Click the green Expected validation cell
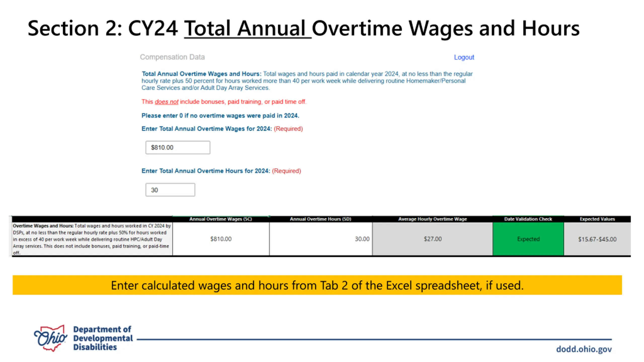 528,239
